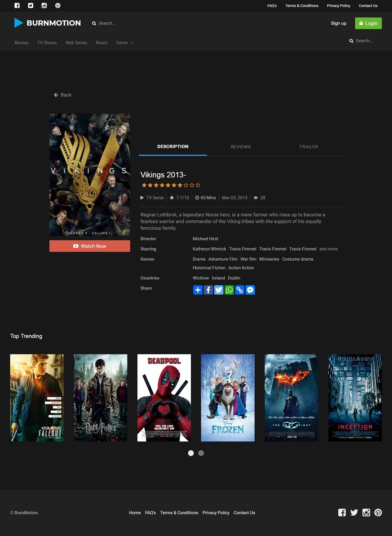392x536 pixels.
Task: Open Twitter icon in top bar
Action: coord(31,6)
